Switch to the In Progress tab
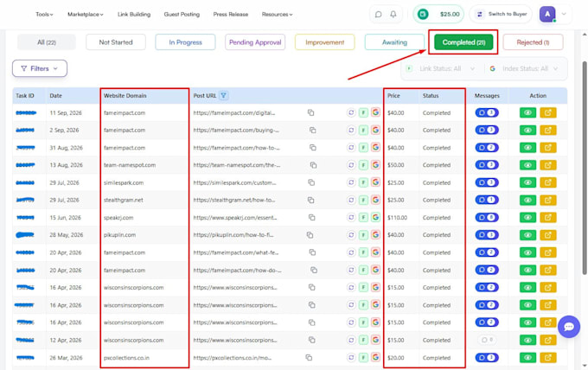 (x=185, y=42)
